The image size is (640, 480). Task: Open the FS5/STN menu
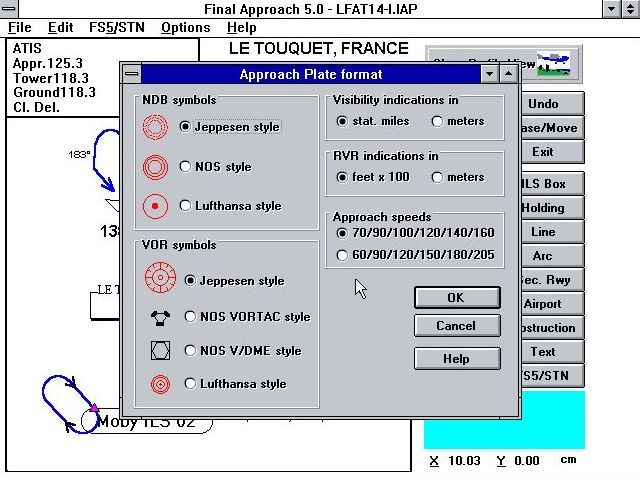pos(117,27)
